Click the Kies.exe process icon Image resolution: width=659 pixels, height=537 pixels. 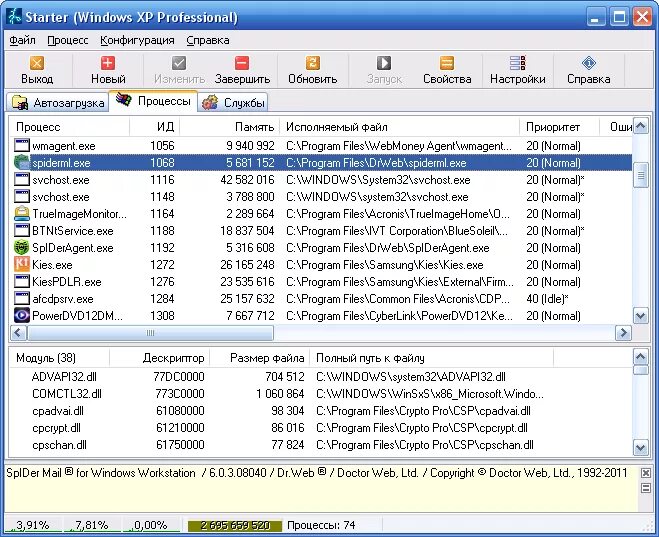(21, 265)
